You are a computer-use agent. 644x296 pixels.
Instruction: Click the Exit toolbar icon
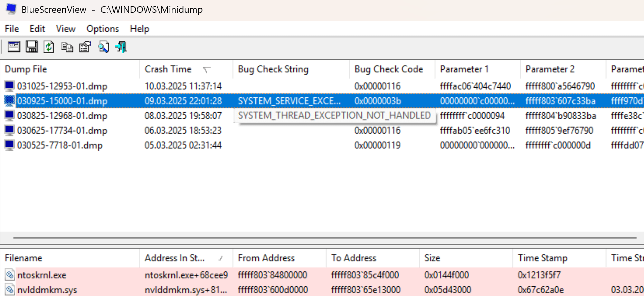point(121,47)
